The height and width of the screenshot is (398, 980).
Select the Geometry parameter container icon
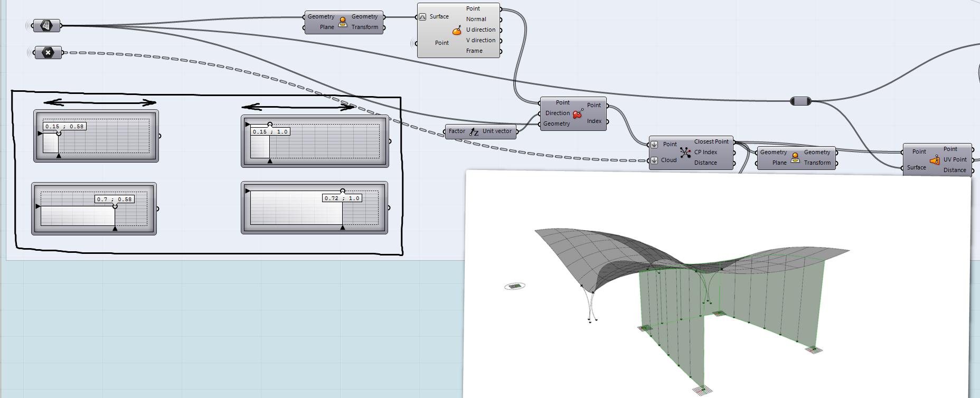coord(47,25)
